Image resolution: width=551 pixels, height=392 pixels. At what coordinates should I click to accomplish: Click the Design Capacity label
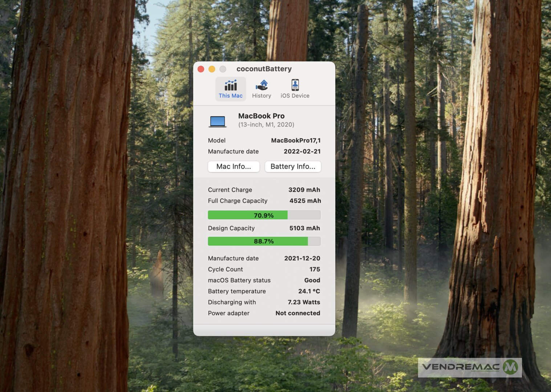231,228
